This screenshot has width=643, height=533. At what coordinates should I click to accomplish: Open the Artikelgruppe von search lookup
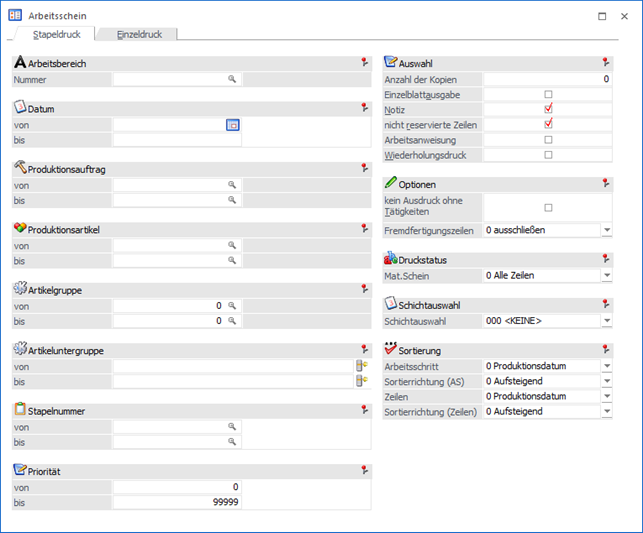tap(231, 305)
